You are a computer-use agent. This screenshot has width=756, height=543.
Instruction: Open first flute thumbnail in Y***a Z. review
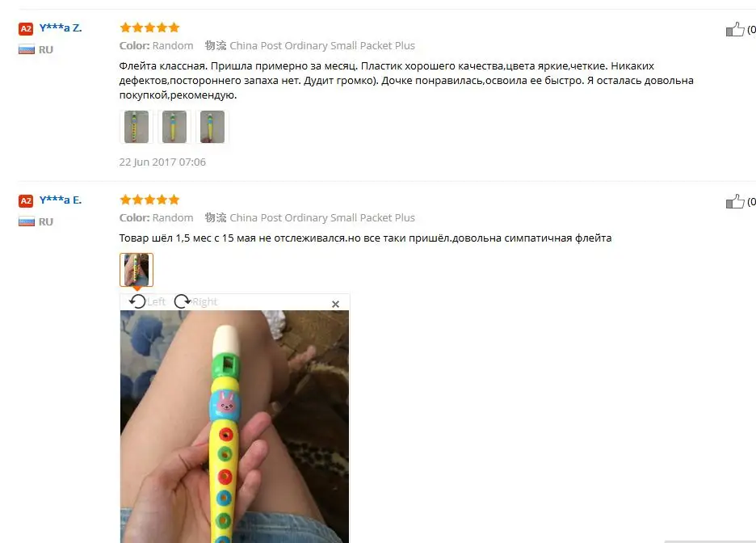[x=136, y=127]
